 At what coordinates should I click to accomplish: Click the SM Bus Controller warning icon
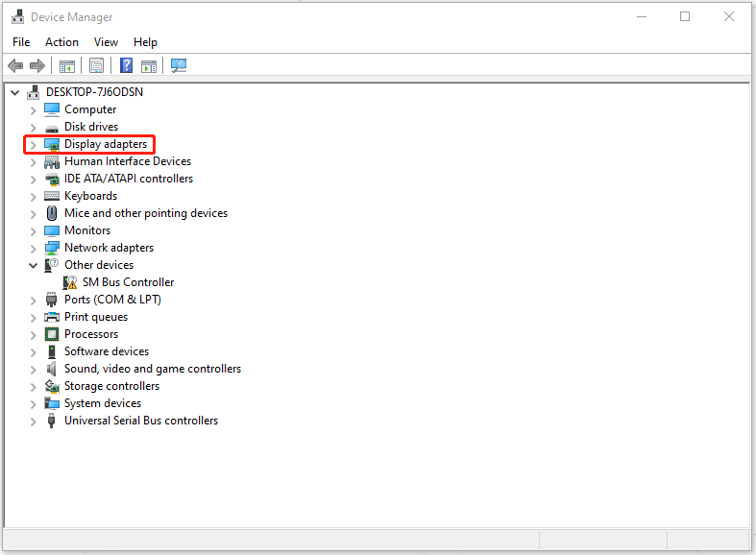pyautogui.click(x=70, y=282)
